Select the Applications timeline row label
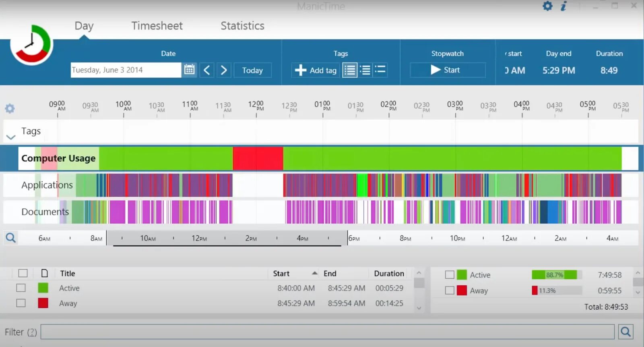Screen dimensions: 644x347 (x=47, y=185)
